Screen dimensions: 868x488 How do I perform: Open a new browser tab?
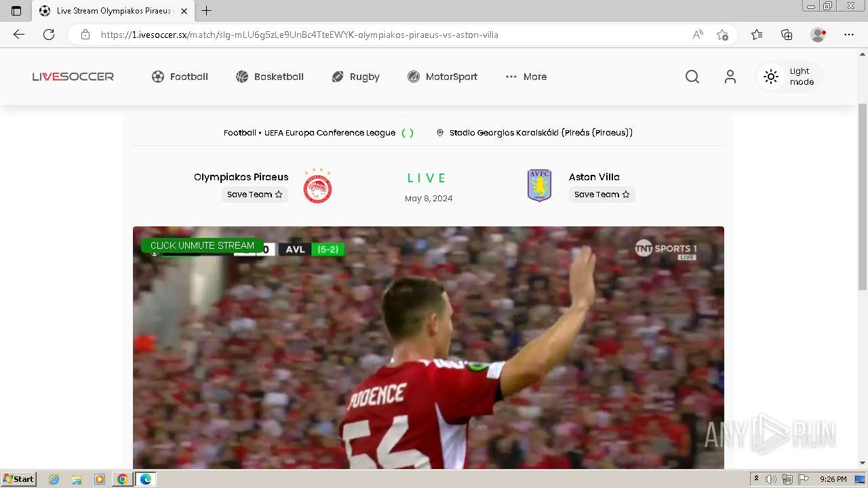[207, 11]
